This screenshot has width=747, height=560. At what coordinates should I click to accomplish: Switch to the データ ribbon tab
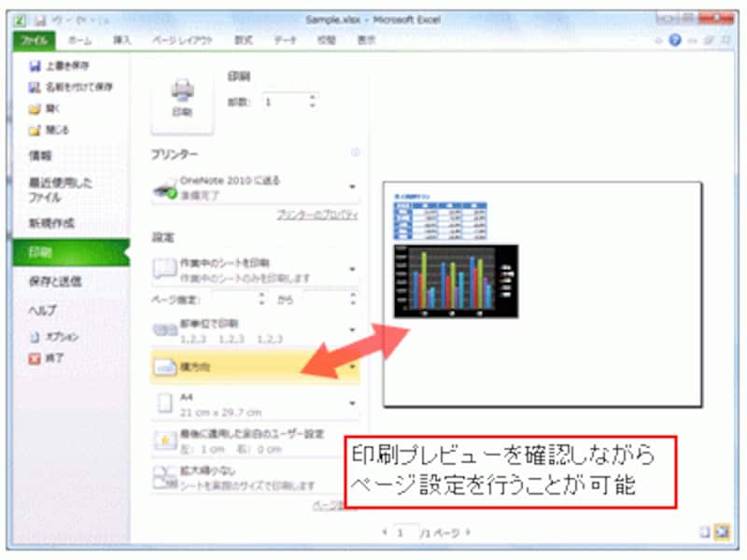click(285, 40)
